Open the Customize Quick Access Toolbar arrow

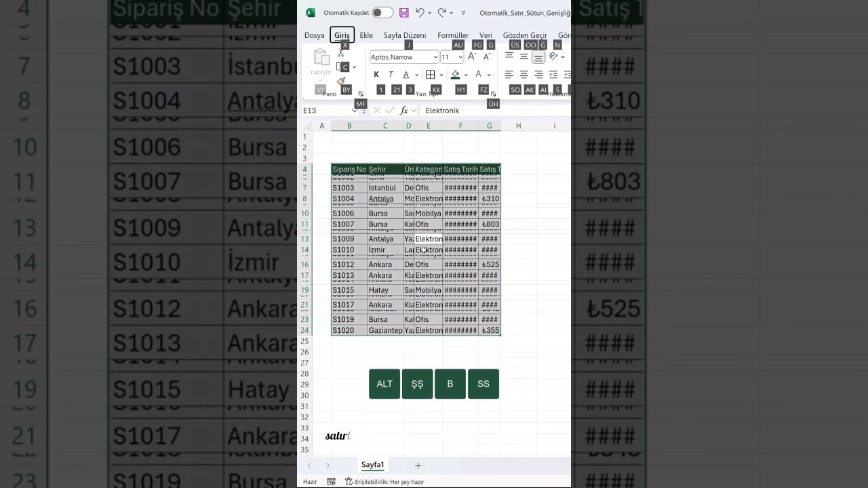tap(463, 13)
